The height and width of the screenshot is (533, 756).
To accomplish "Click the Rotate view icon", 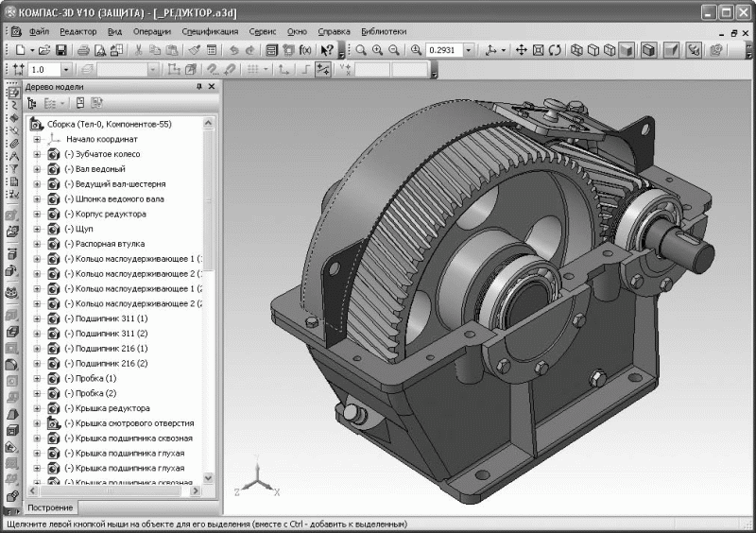I will pyautogui.click(x=555, y=49).
